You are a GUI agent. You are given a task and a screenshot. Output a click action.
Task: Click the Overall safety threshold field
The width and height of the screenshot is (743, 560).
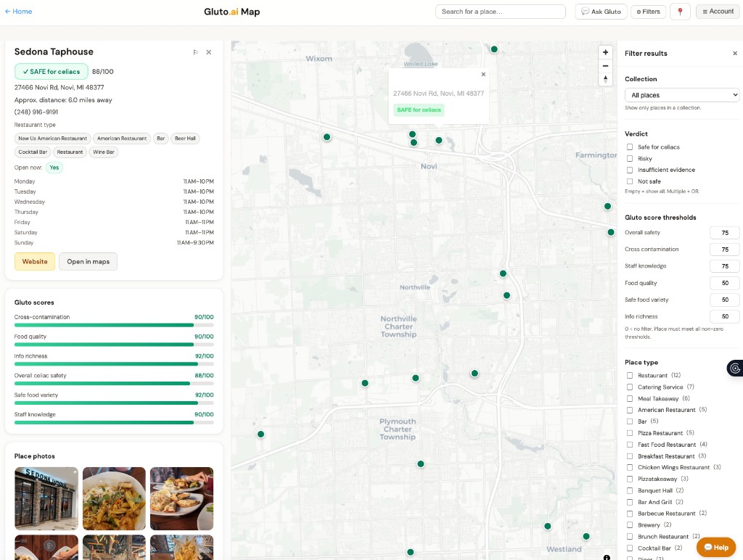coord(725,233)
